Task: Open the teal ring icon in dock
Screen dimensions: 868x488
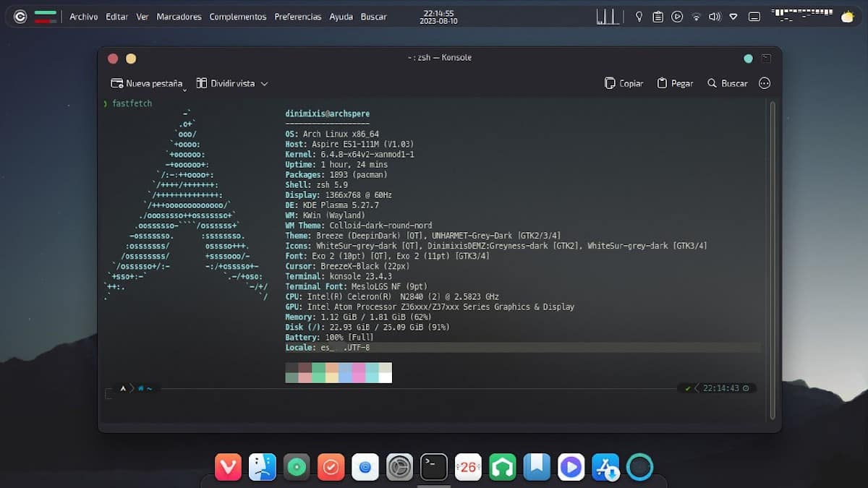Action: tap(640, 468)
